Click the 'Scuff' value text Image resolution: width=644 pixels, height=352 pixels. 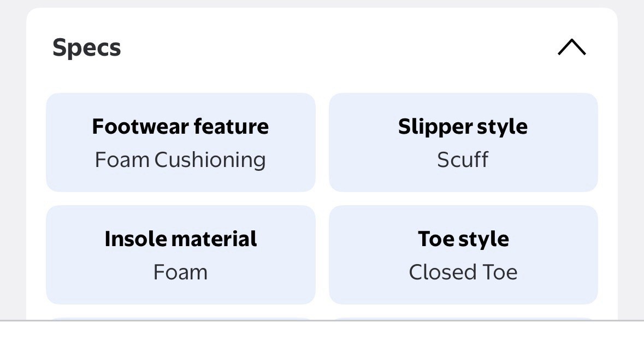pos(463,160)
